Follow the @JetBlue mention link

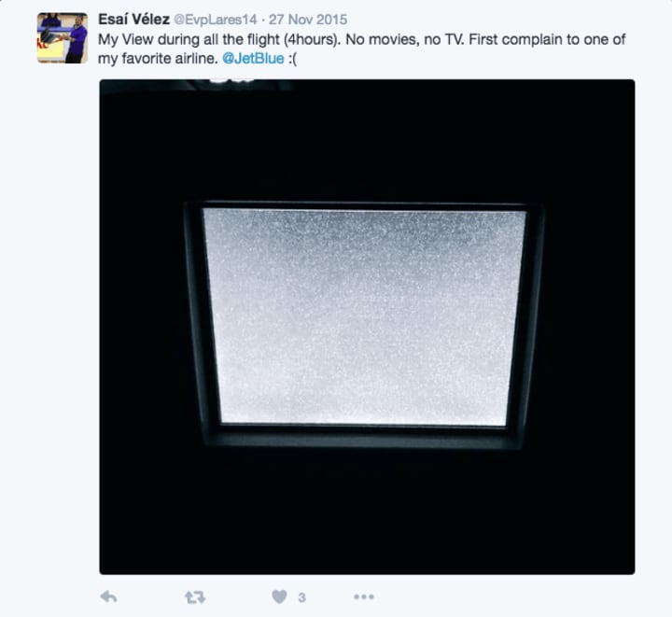tap(253, 58)
